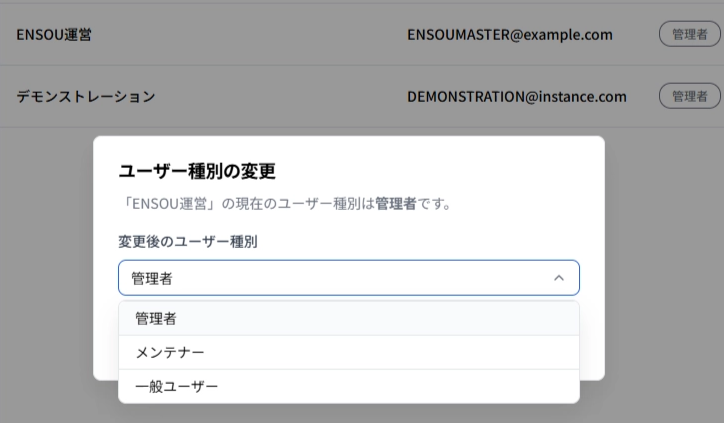724x423 pixels.
Task: Open the 変更後のユーザー種別 combo box
Action: click(349, 278)
